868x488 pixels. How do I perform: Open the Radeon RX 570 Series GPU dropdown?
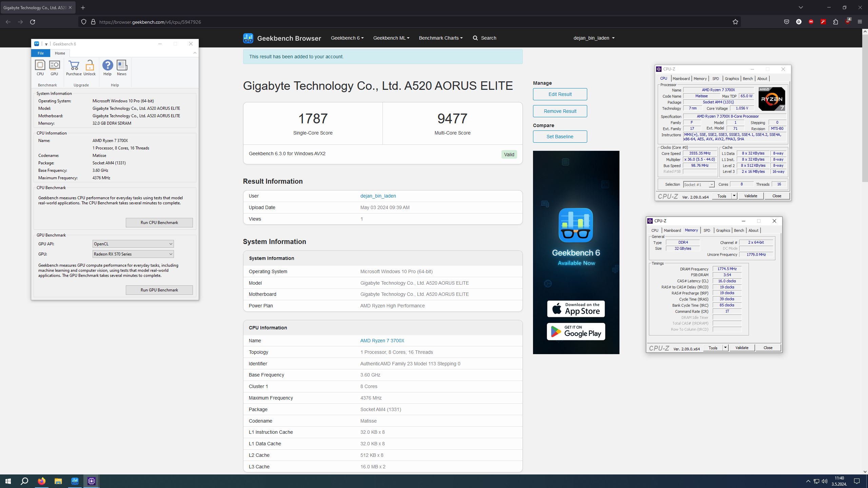tap(133, 254)
